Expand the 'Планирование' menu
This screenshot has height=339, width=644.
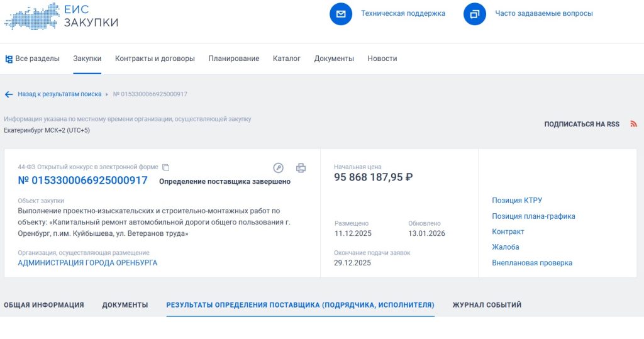click(x=233, y=58)
